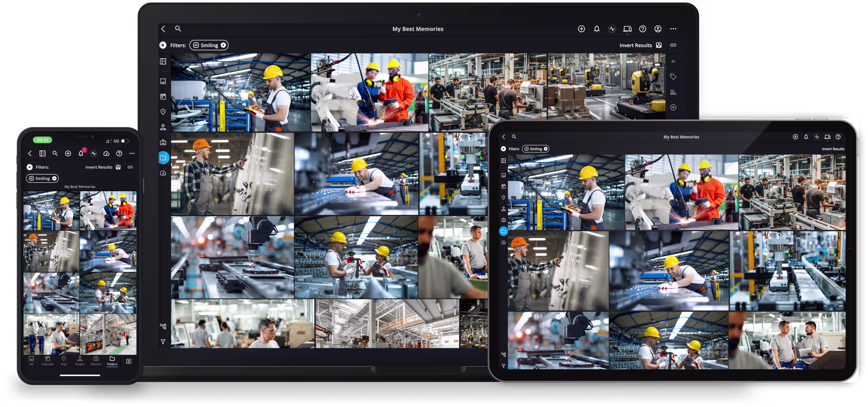The width and height of the screenshot is (868, 407).
Task: Switch to the Calendar tab on the phone
Action: click(x=48, y=360)
